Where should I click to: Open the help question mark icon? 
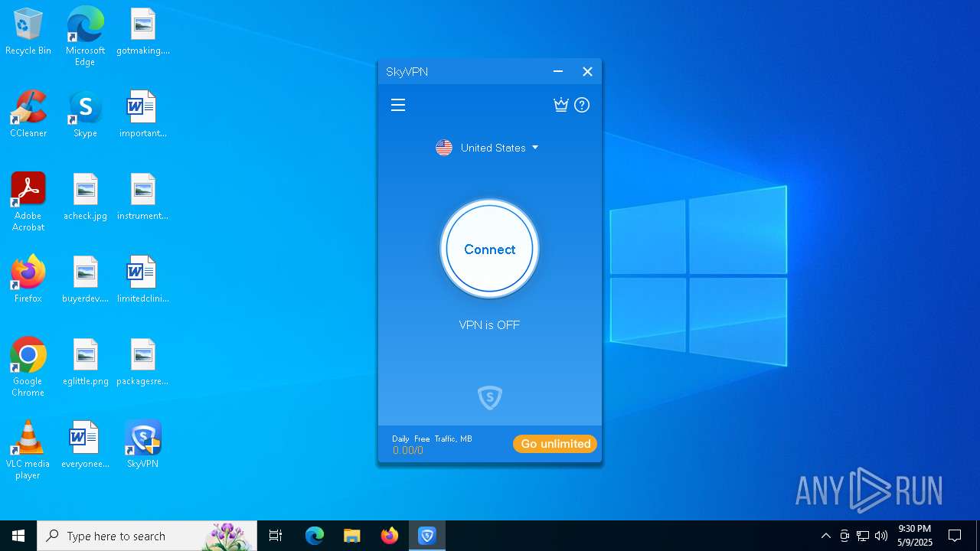pyautogui.click(x=582, y=105)
